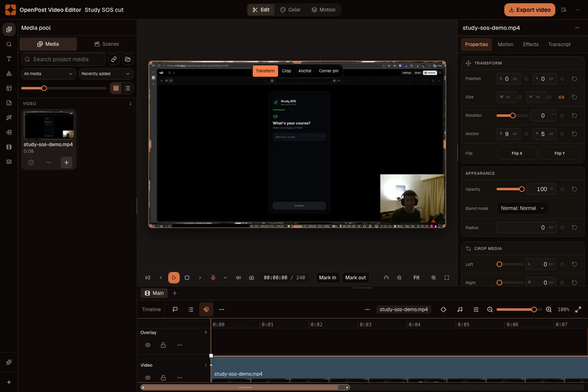This screenshot has height=392, width=588.
Task: Click the Flip Y button
Action: point(560,154)
